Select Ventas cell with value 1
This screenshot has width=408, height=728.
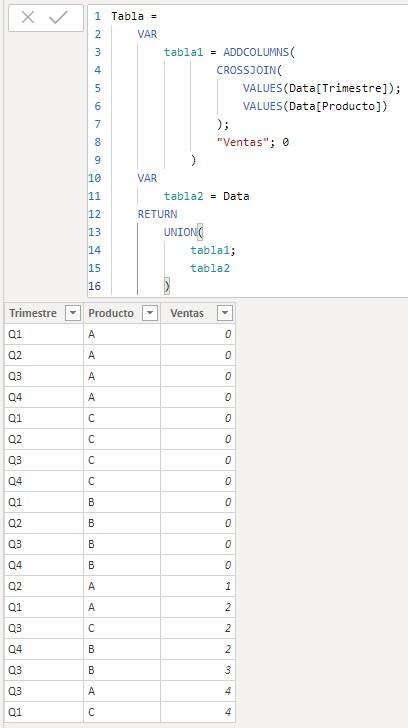(x=198, y=586)
